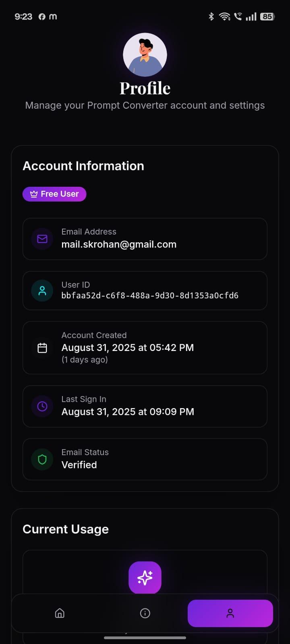290x644 pixels.
Task: Open the Home tab in bottom navigation
Action: 60,613
